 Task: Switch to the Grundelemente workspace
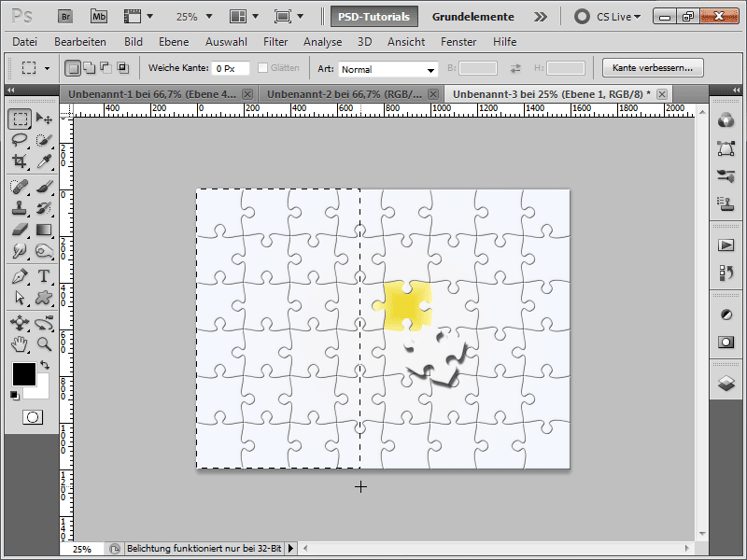click(472, 17)
